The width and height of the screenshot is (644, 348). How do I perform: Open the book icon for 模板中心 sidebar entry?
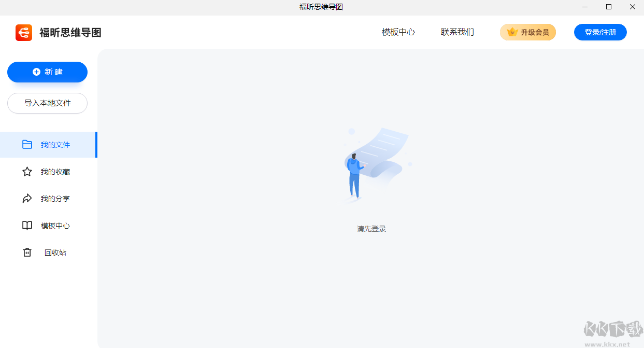[x=27, y=226]
